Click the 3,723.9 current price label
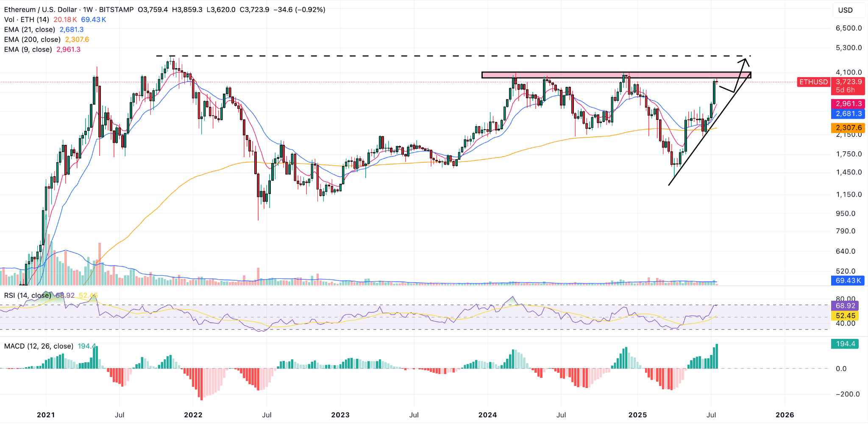This screenshot has width=868, height=424. pyautogui.click(x=849, y=82)
